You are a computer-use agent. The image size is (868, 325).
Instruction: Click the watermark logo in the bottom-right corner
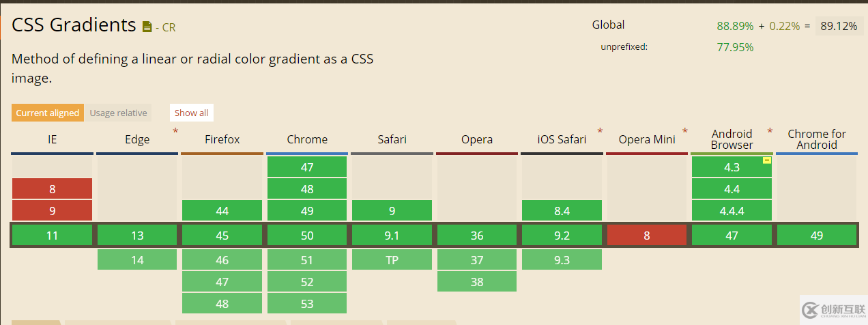(x=833, y=310)
